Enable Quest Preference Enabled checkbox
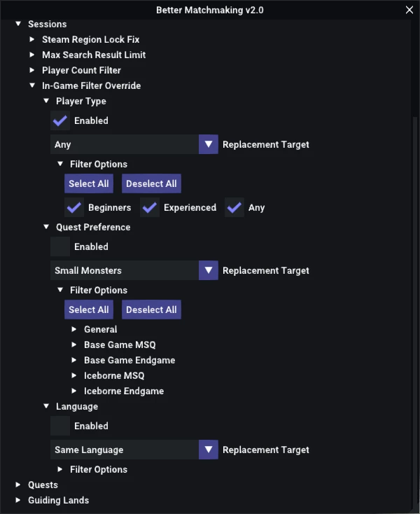 click(60, 246)
